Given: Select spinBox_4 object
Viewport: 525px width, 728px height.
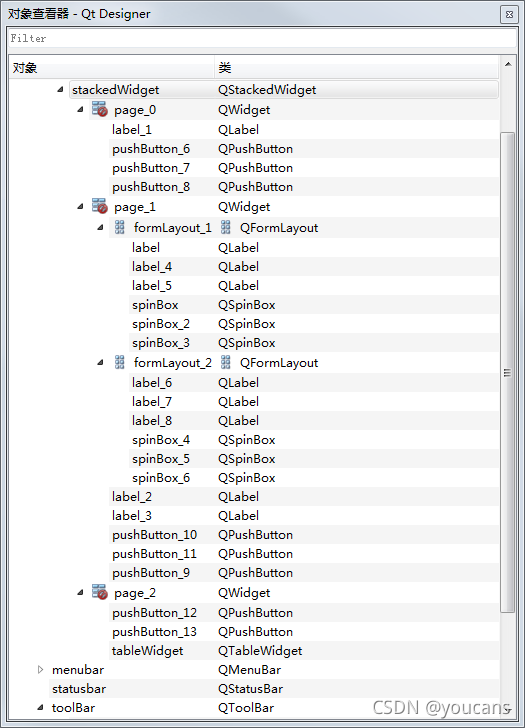Looking at the screenshot, I should 161,440.
